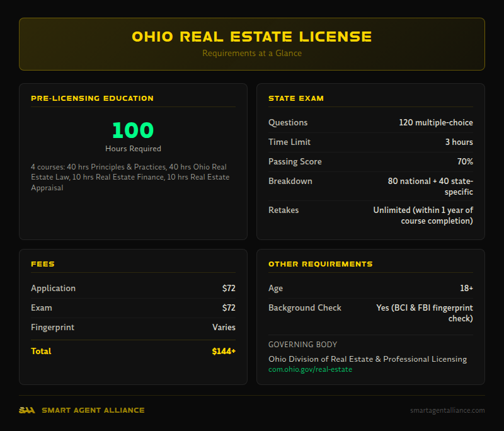Click the Governing Body label
Screen dimensions: 504x431
303,344
